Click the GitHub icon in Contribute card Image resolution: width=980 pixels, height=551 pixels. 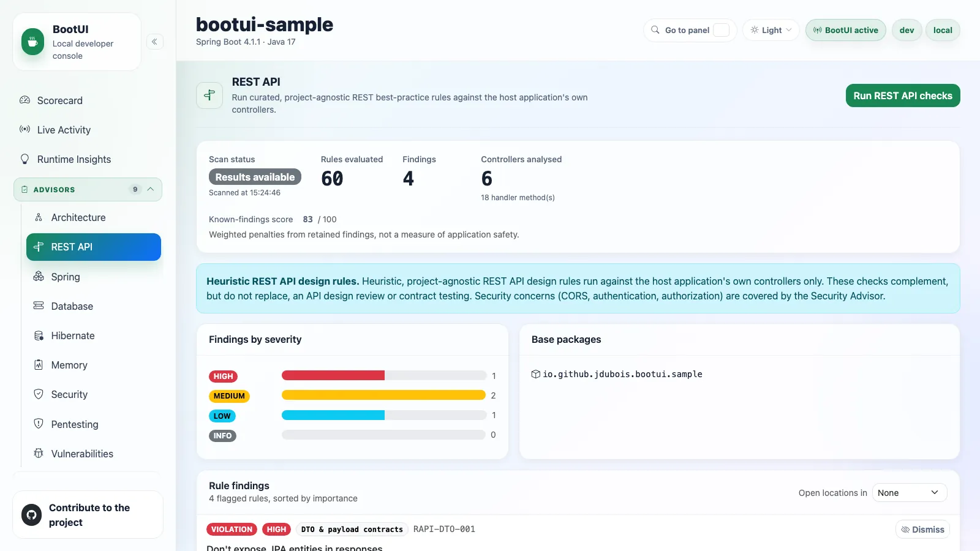click(x=32, y=515)
